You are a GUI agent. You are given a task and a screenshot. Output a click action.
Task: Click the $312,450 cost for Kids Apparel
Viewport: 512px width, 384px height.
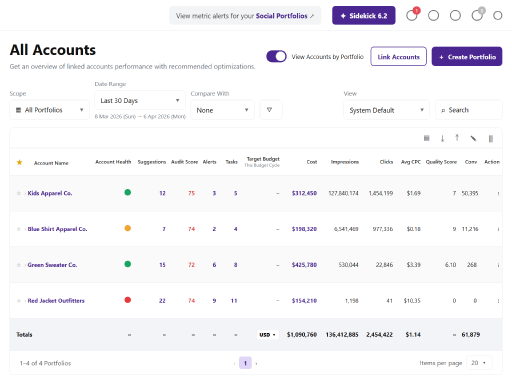pyautogui.click(x=304, y=193)
